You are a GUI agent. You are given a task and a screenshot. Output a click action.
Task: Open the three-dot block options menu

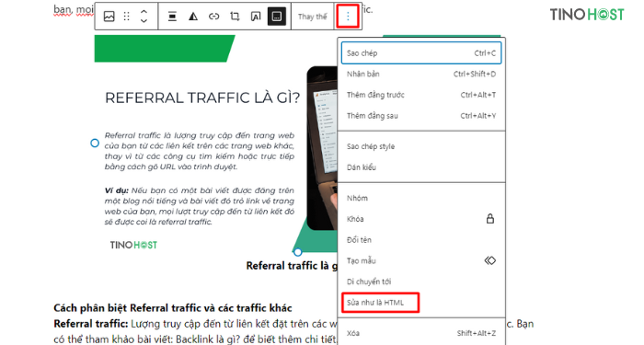pos(348,17)
